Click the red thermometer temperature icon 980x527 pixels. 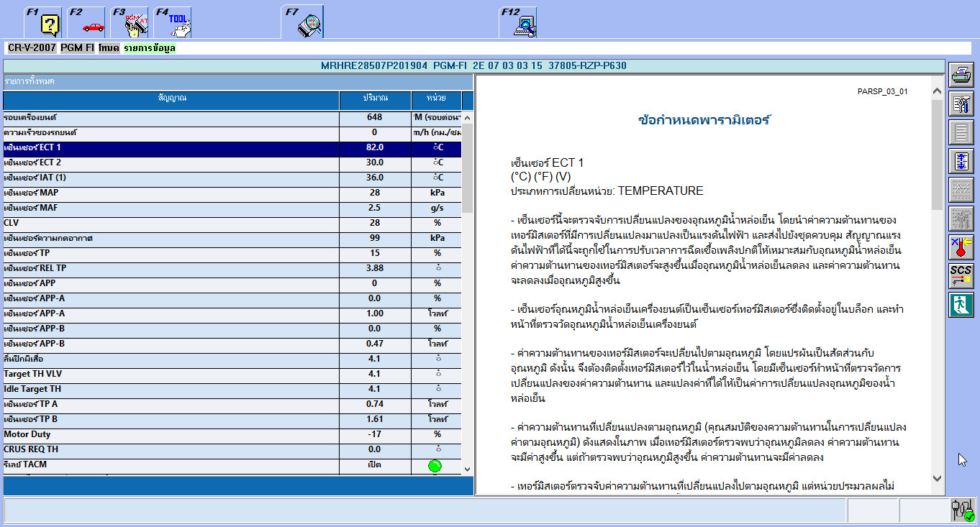[961, 247]
